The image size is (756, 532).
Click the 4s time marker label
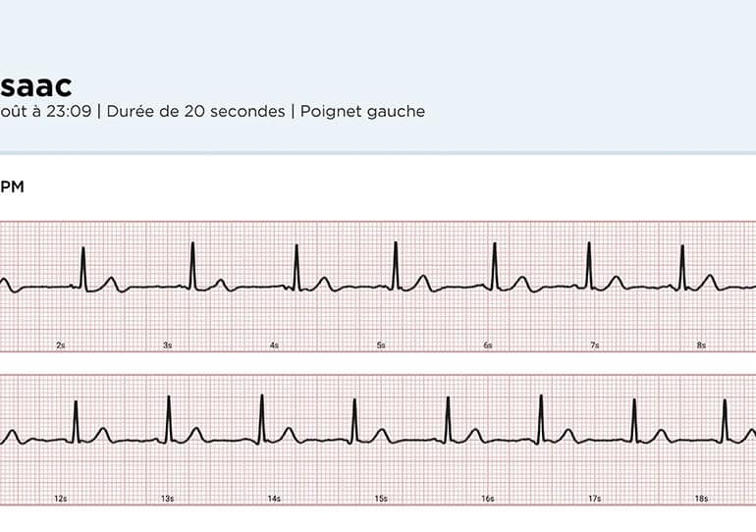tap(274, 346)
